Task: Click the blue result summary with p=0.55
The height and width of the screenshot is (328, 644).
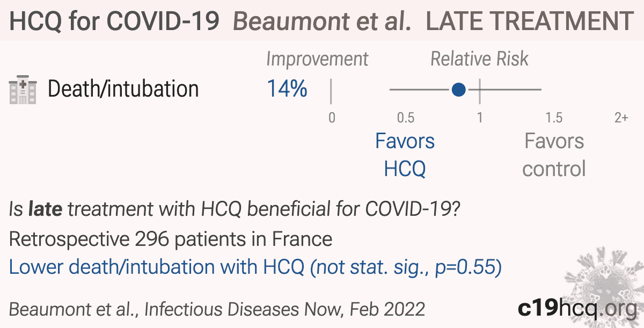Action: tap(255, 267)
